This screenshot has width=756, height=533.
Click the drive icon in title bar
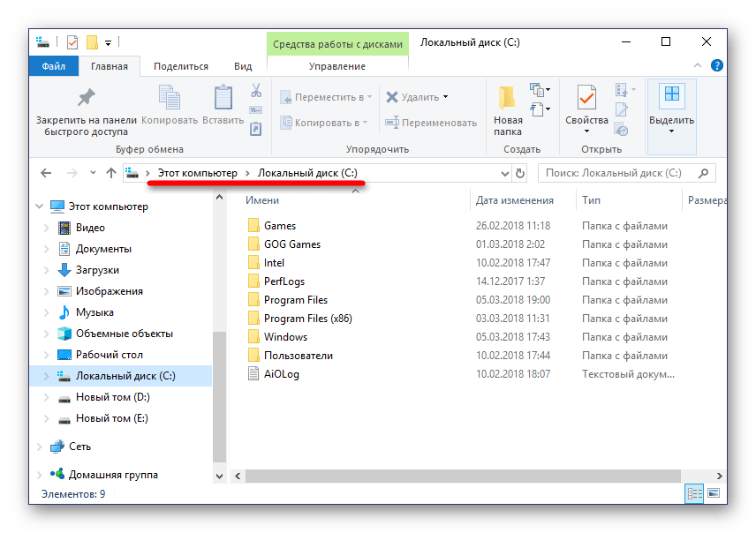[42, 42]
